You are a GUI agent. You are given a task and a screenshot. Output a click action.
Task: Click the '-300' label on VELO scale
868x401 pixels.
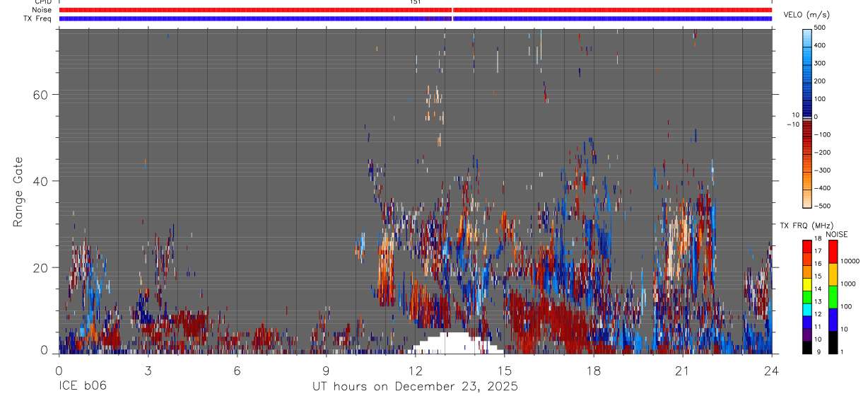tap(821, 170)
